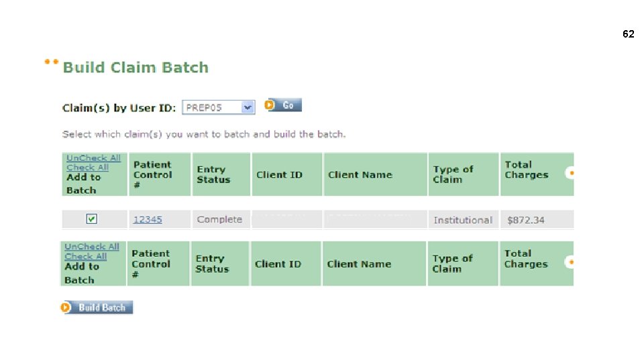The width and height of the screenshot is (644, 362).
Task: Select the top Entry Status column header
Action: click(x=213, y=174)
